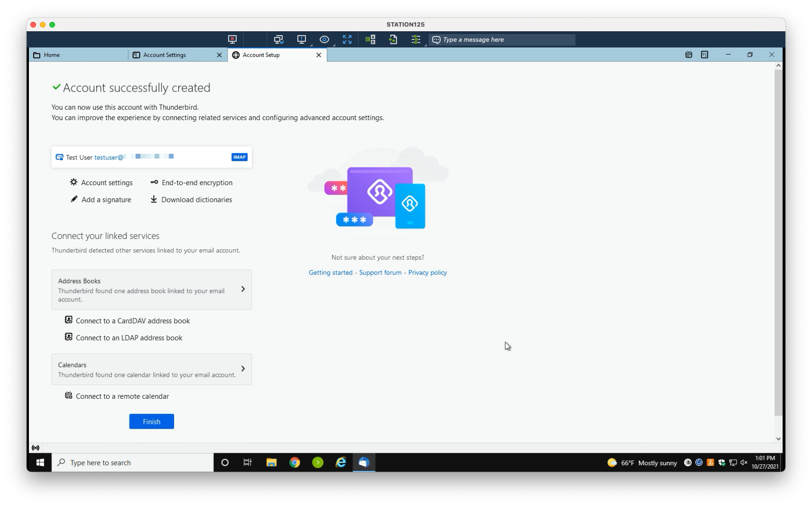
Task: Switch to the Account Settings tab
Action: pyautogui.click(x=176, y=55)
